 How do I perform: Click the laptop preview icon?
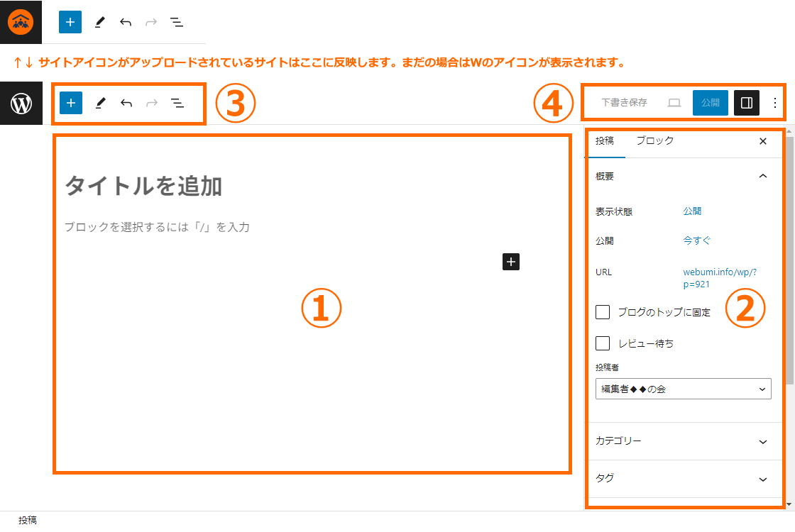[674, 103]
